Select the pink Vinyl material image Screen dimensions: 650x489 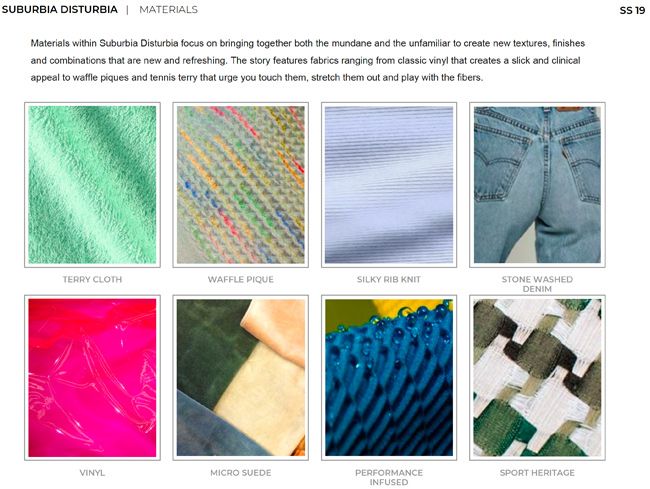[92, 378]
